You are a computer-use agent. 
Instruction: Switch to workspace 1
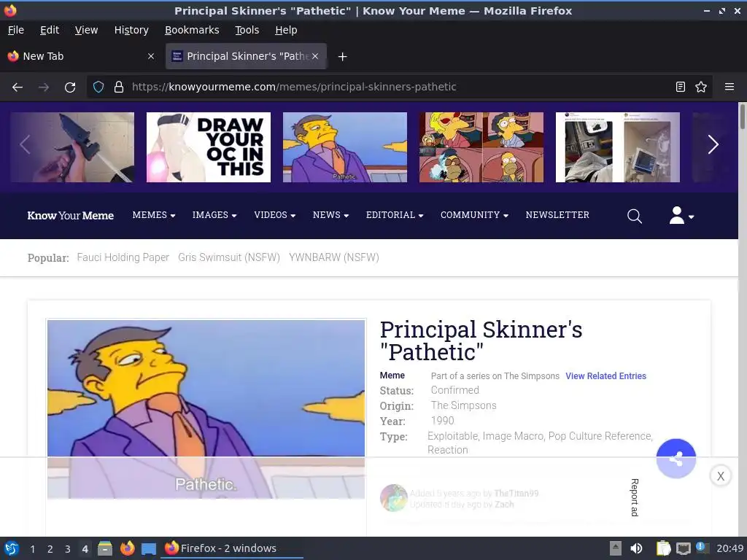32,549
